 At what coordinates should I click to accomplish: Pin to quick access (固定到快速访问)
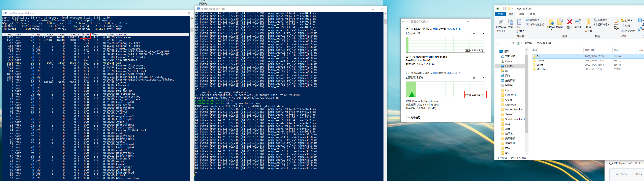tap(501, 26)
